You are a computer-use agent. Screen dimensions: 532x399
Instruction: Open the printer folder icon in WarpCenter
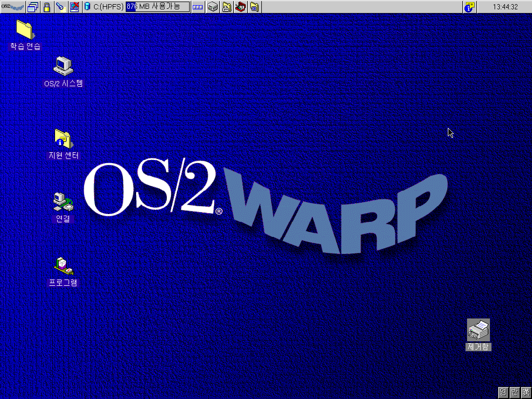coord(227,7)
